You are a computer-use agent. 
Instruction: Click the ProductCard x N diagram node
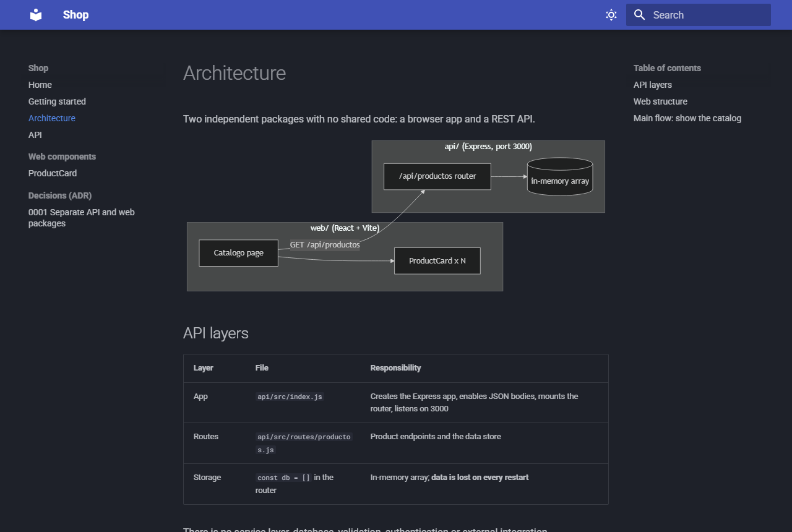(x=437, y=261)
